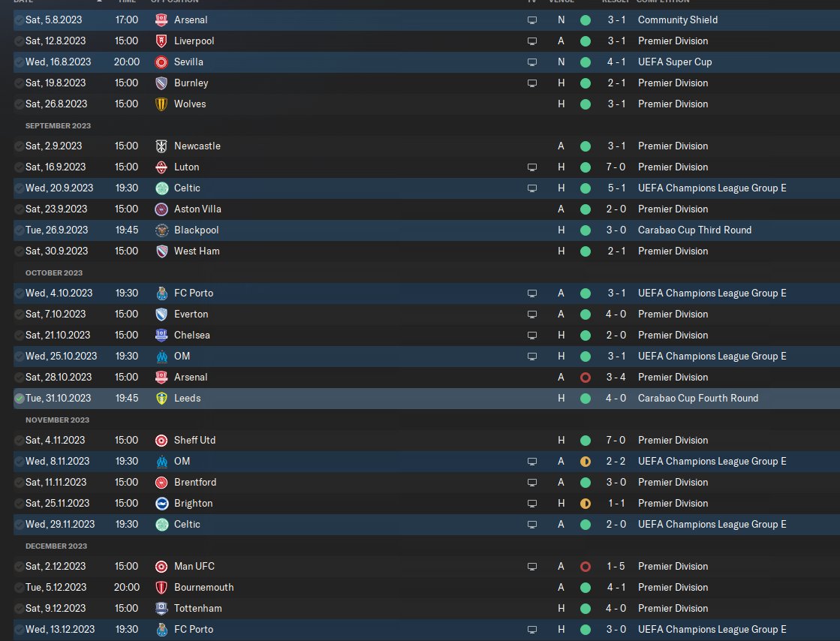
Task: Collapse the NOVEMBER 2023 month header
Action: tap(57, 420)
